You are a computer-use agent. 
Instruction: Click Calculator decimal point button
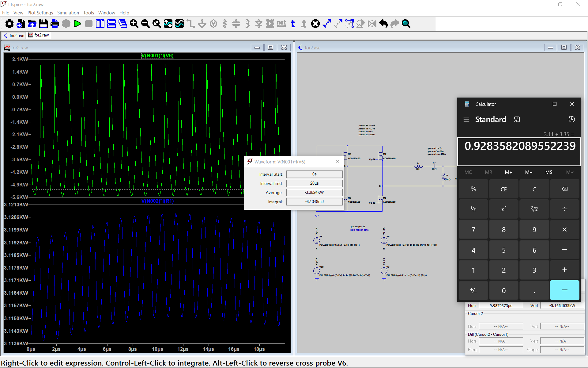click(x=534, y=291)
